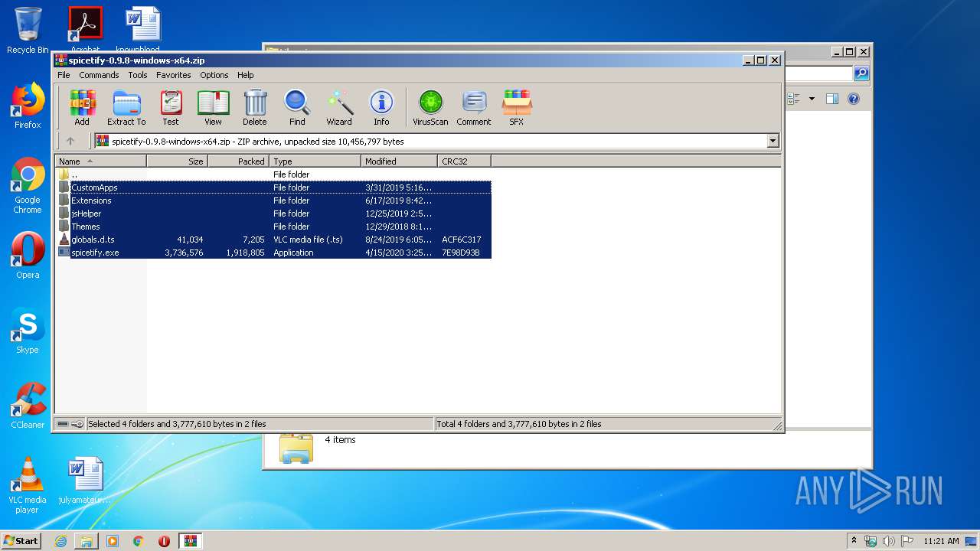Click the taskbar clock

[941, 541]
